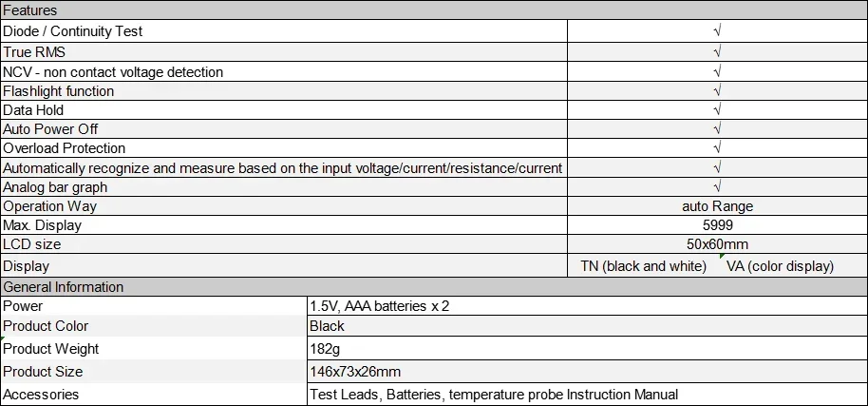The height and width of the screenshot is (406, 868).
Task: Select the Features header row
Action: click(434, 10)
